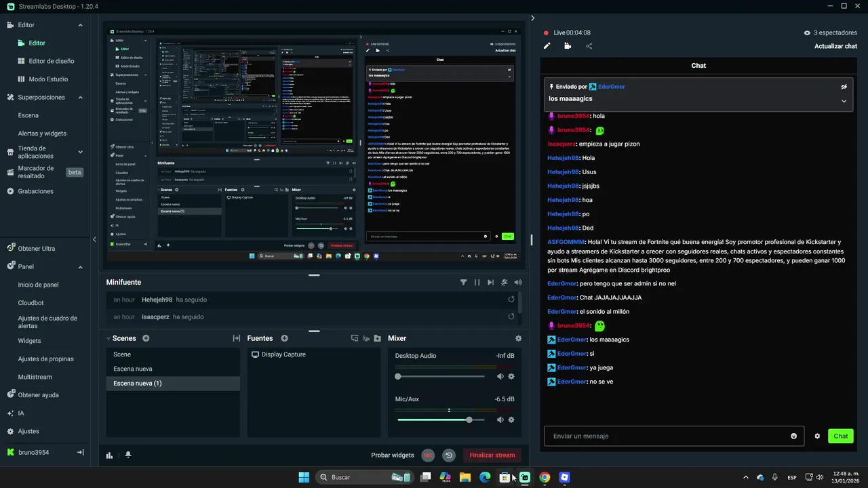Open Multistream in sidebar

35,377
